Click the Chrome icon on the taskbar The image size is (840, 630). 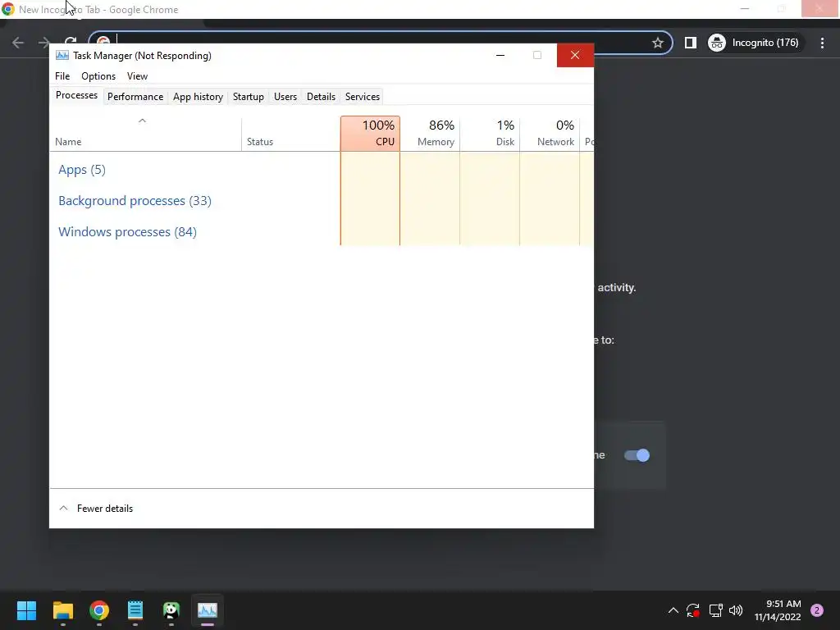[99, 610]
